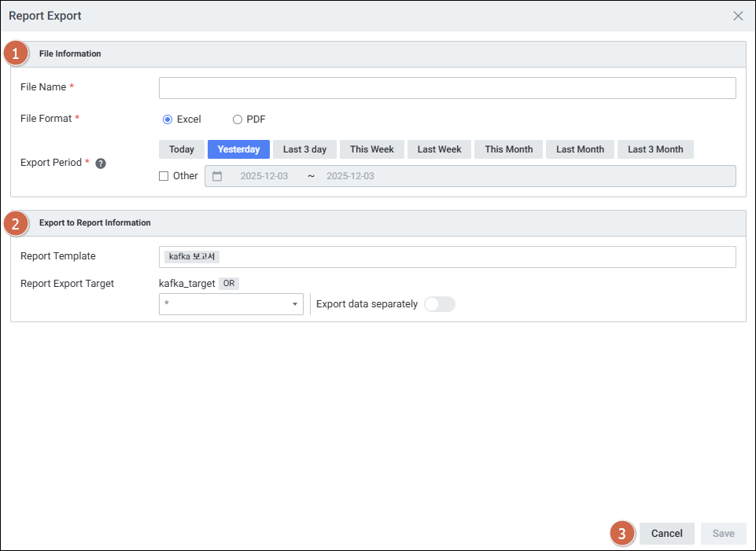Click the File Name input field
The image size is (756, 551).
[x=447, y=88]
